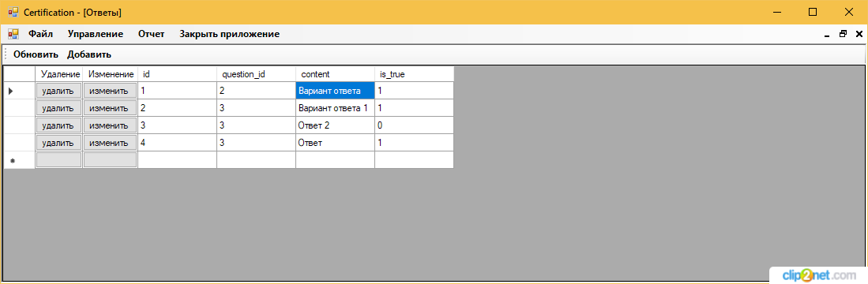Select the cell 'Вариант ответа' in content column
This screenshot has height=284, width=868.
coord(336,91)
